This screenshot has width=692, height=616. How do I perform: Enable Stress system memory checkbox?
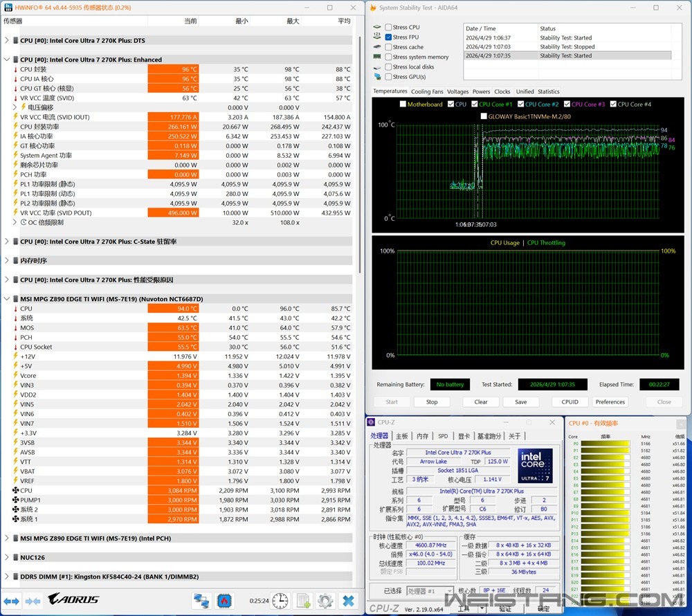pos(388,57)
